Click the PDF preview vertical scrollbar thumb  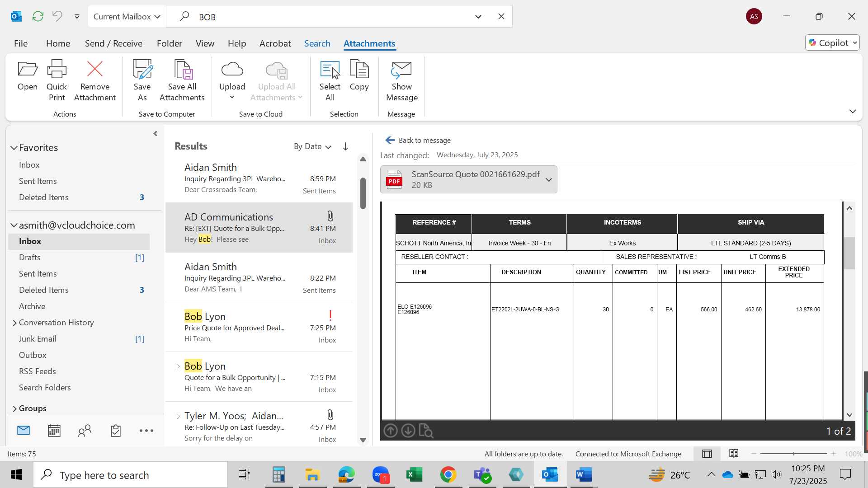tap(849, 253)
